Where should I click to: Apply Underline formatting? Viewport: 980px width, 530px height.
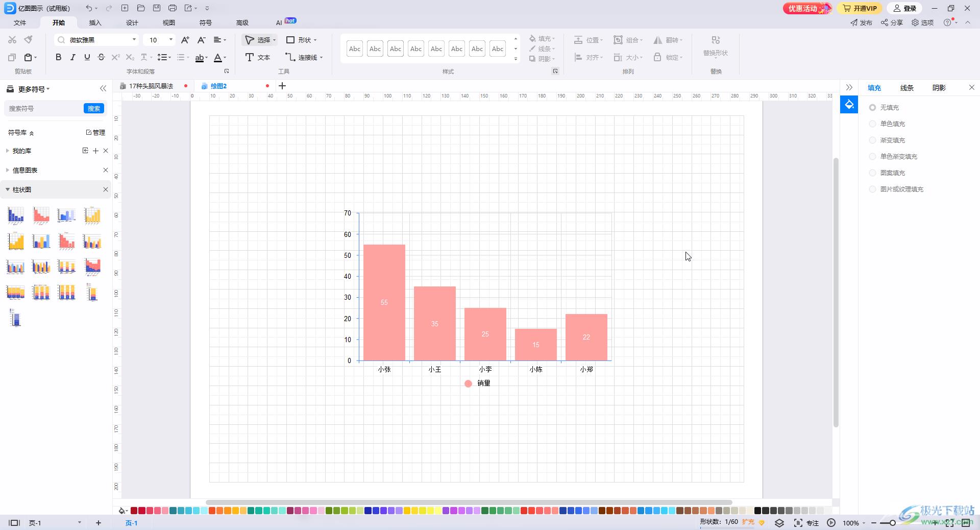(x=87, y=57)
